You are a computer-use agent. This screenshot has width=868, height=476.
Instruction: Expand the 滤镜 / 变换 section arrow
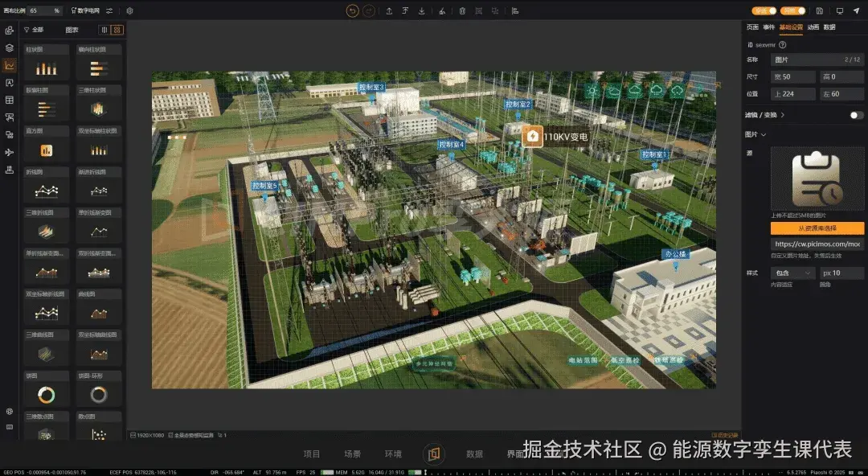(x=783, y=115)
